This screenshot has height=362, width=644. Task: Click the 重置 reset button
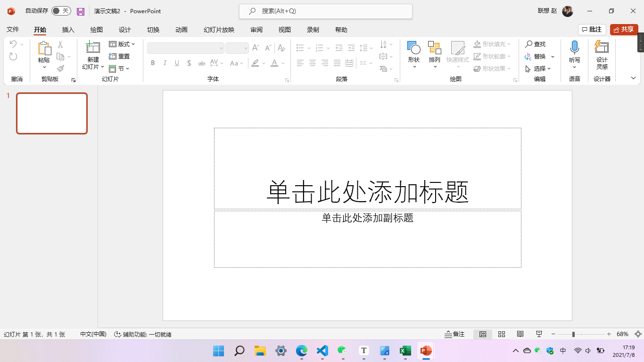coord(119,57)
